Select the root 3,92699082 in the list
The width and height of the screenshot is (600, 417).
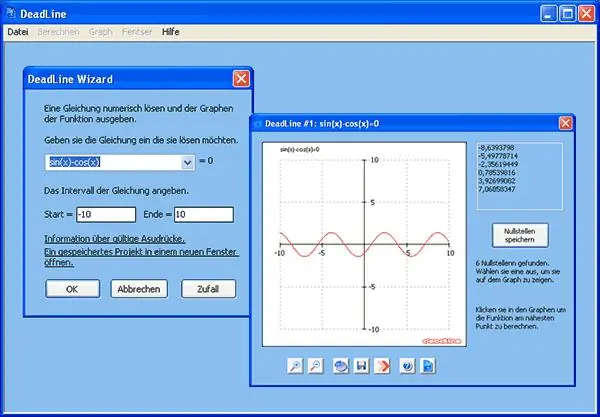(x=497, y=181)
